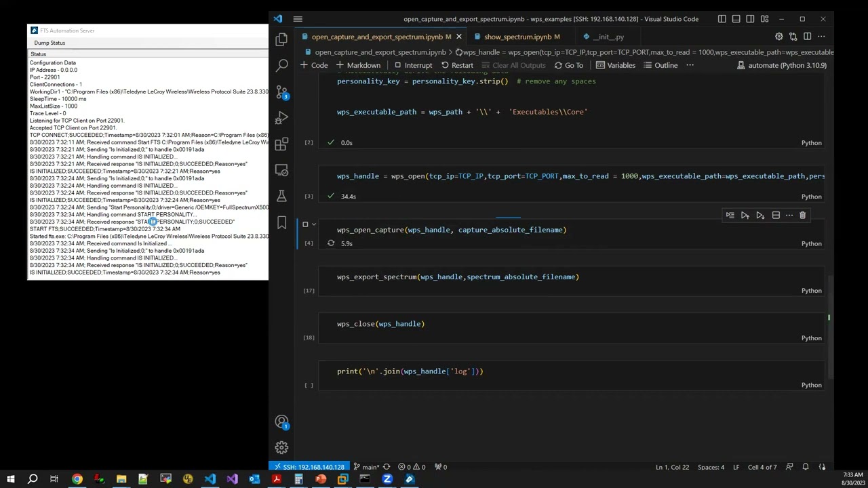Open cell toolbar More Actions
This screenshot has height=488, width=868.
[x=789, y=216]
